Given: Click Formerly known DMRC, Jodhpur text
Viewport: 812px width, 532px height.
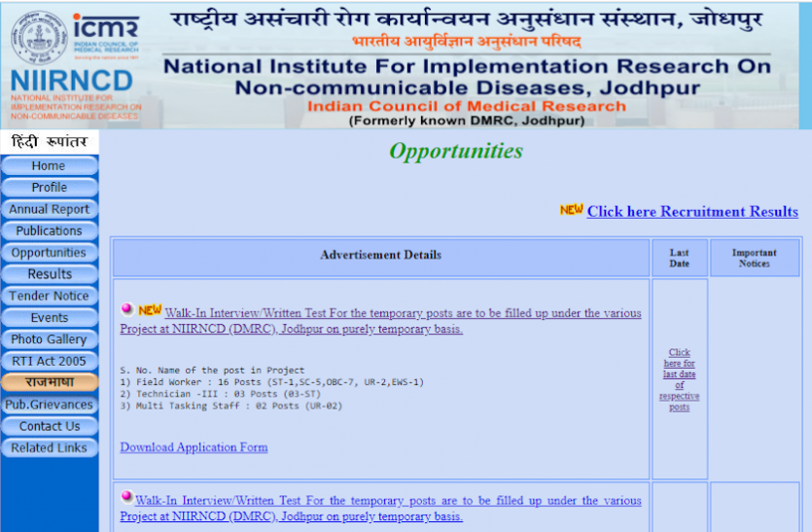Looking at the screenshot, I should click(467, 122).
